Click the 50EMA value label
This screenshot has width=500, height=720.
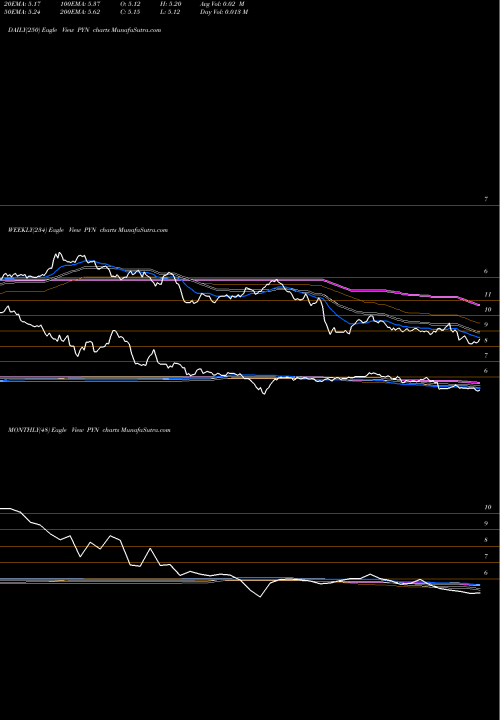(22, 12)
